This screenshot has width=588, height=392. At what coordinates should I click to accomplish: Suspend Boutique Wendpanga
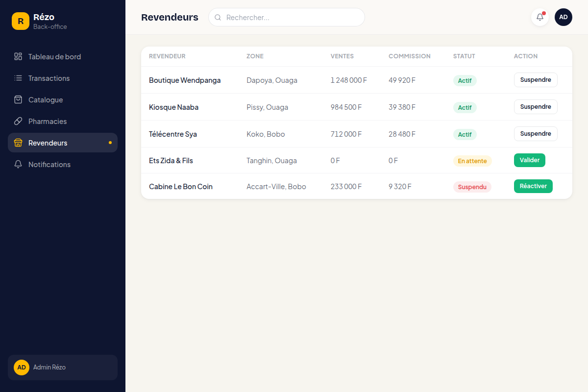536,80
